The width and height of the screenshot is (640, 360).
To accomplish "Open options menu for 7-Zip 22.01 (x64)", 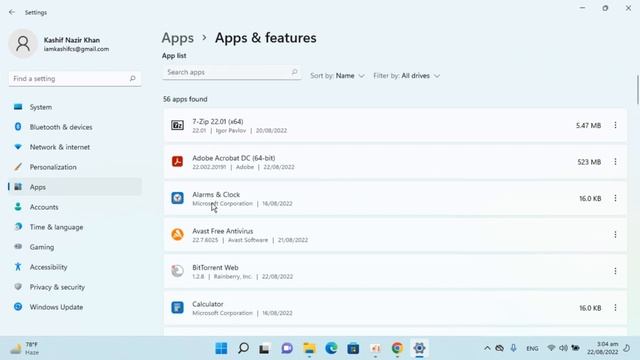I will [x=615, y=125].
